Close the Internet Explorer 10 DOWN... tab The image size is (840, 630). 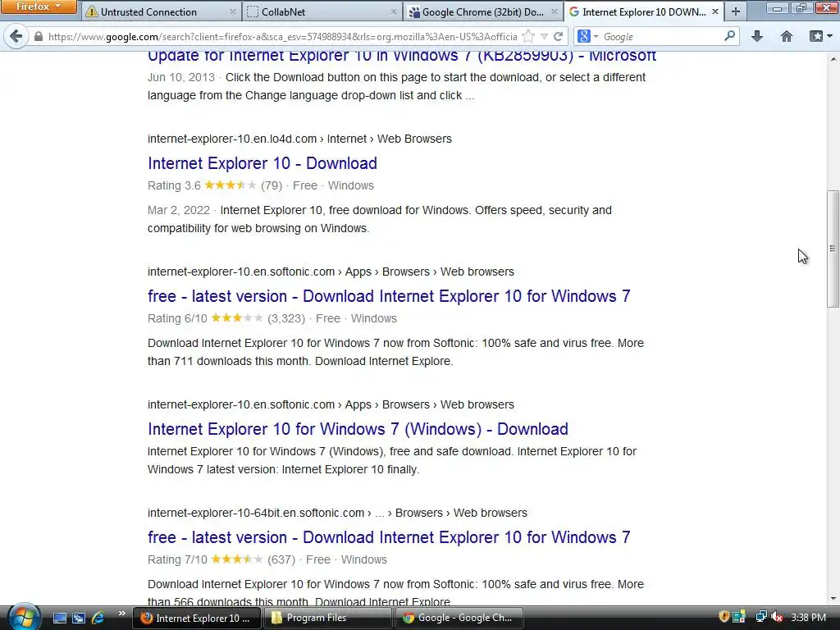click(715, 11)
